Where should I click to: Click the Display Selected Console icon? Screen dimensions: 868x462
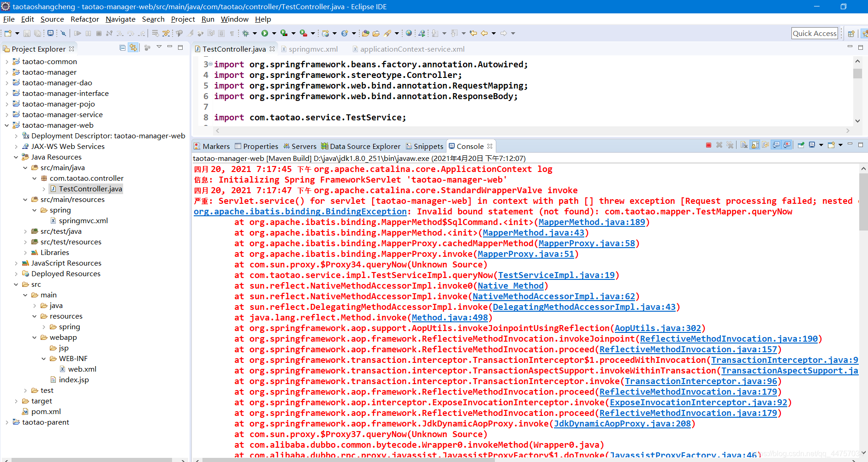point(812,145)
